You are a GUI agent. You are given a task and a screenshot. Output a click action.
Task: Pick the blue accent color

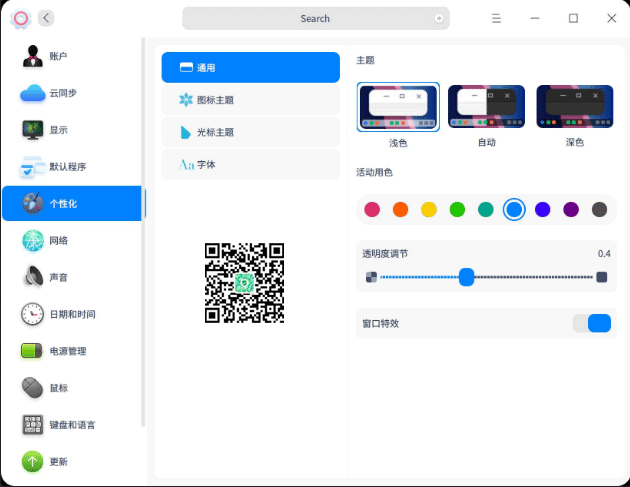514,209
